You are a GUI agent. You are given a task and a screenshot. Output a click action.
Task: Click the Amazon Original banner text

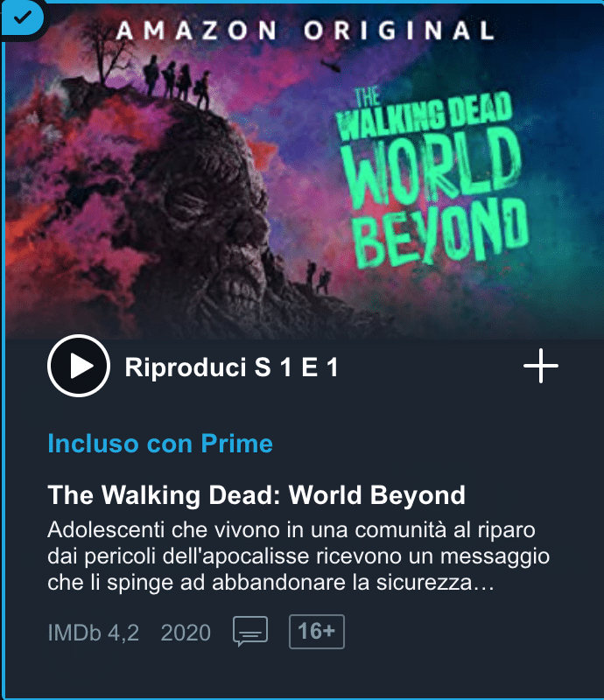(305, 31)
